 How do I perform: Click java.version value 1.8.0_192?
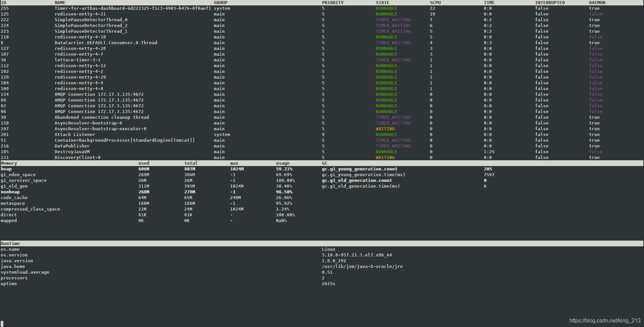[x=334, y=261]
